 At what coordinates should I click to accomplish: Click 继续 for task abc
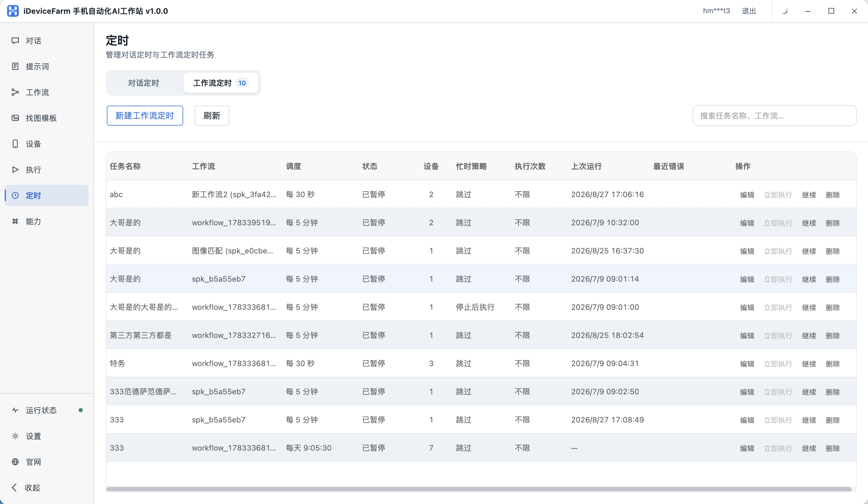tap(809, 195)
